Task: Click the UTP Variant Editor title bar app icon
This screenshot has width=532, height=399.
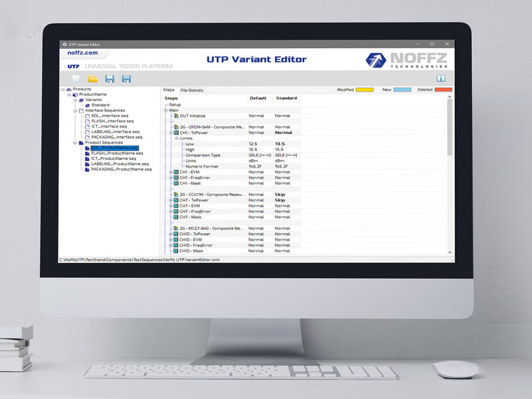Action: [x=64, y=45]
